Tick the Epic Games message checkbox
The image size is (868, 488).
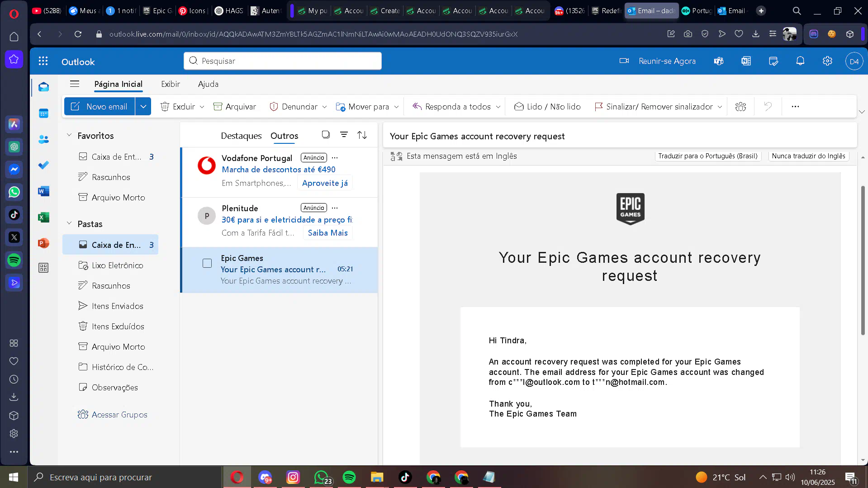coord(207,263)
